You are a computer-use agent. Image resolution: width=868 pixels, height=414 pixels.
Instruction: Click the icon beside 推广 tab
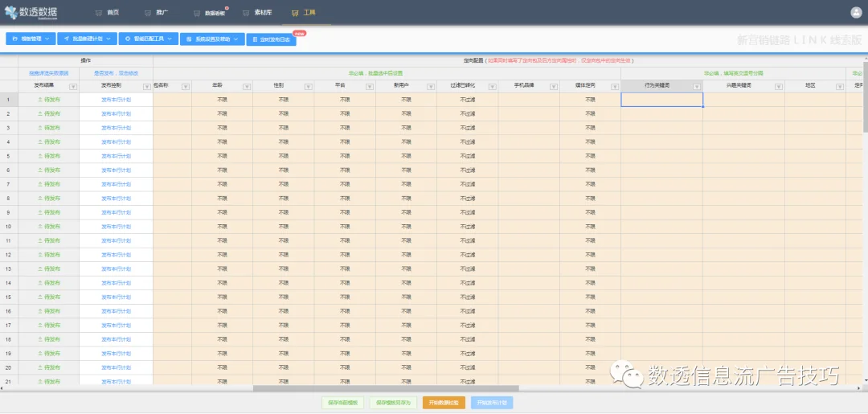(147, 13)
